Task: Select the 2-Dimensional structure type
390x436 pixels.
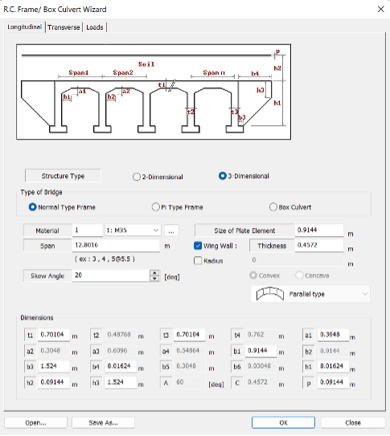Action: click(158, 177)
